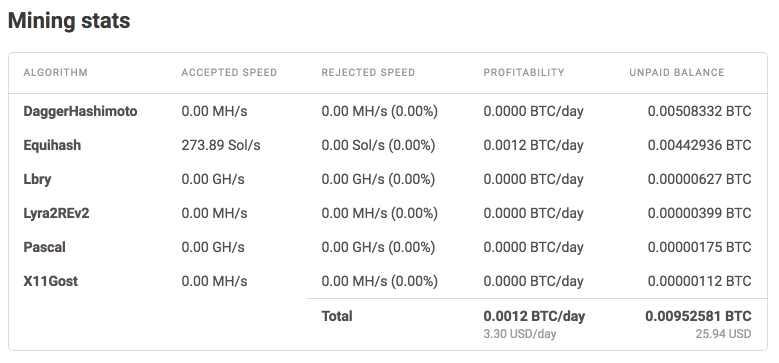Click the REJECTED SPEED column header
This screenshot has height=363, width=779.
368,73
